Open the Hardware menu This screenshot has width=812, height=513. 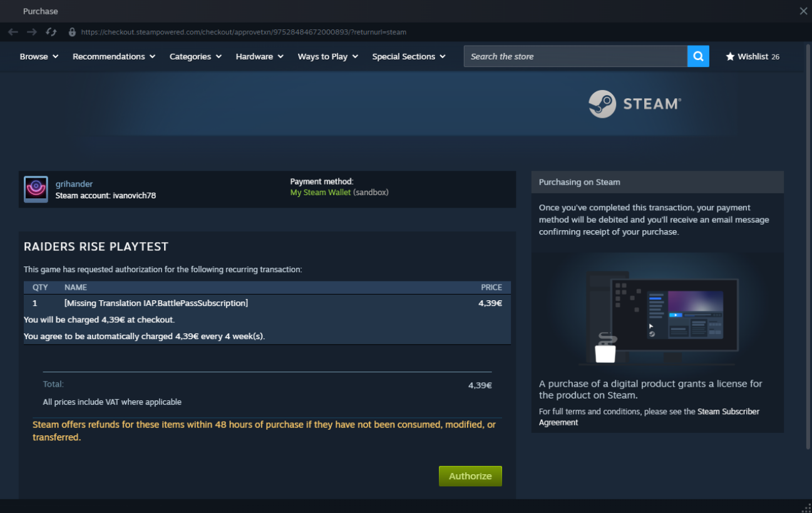click(x=259, y=56)
